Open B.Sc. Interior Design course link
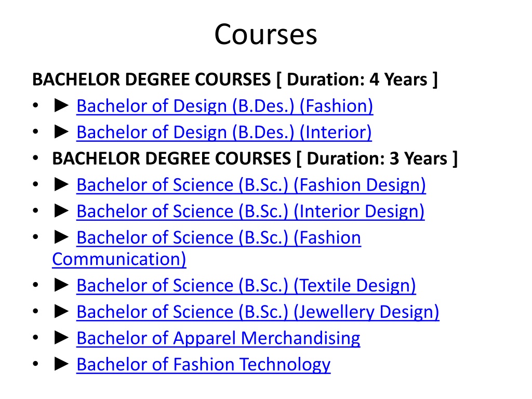This screenshot has width=532, height=399. click(250, 211)
